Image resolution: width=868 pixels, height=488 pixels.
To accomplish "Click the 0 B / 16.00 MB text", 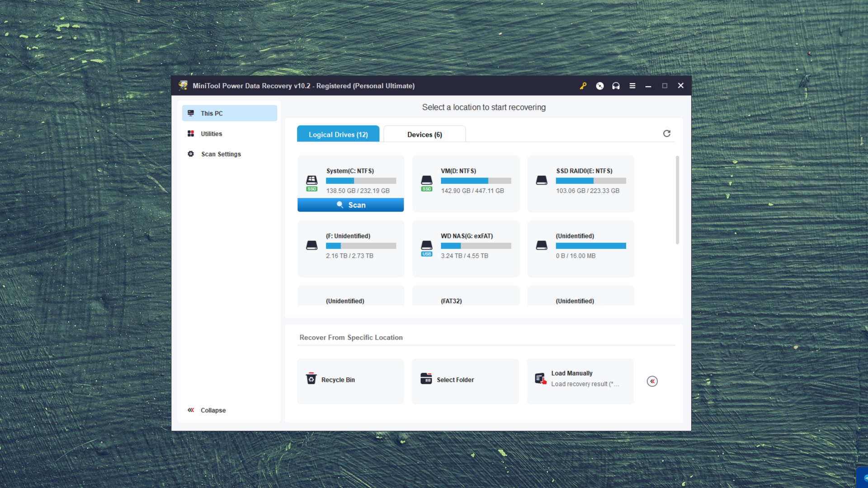I will pyautogui.click(x=576, y=256).
